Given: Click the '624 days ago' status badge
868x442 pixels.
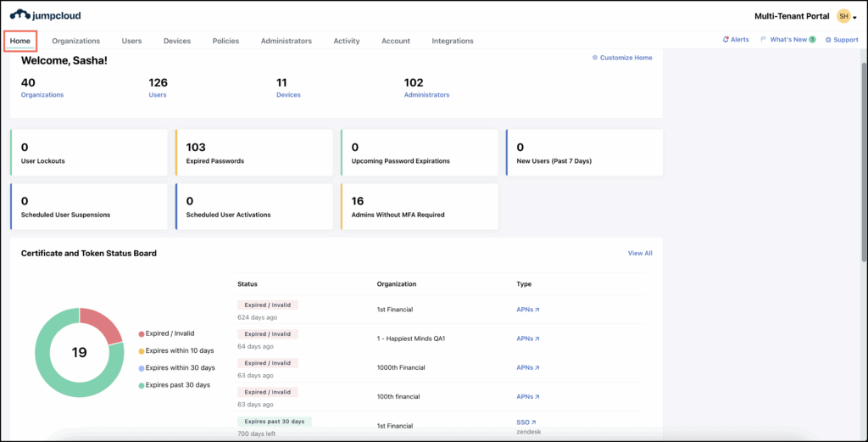Looking at the screenshot, I should [268, 305].
